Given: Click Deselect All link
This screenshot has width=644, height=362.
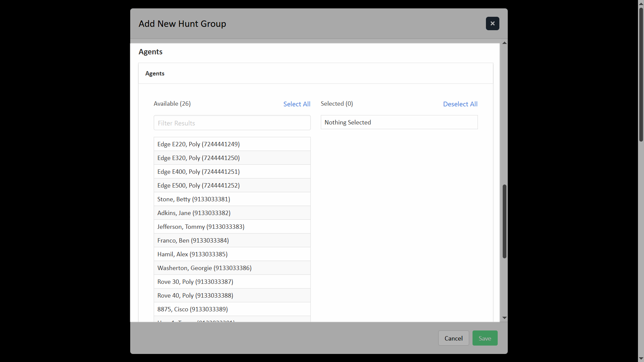Looking at the screenshot, I should (460, 104).
